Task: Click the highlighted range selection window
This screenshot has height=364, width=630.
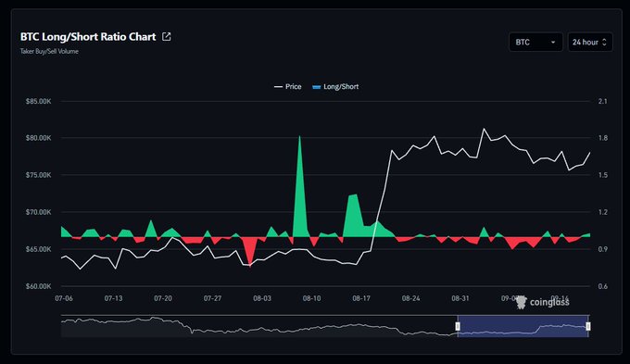Action: click(523, 326)
